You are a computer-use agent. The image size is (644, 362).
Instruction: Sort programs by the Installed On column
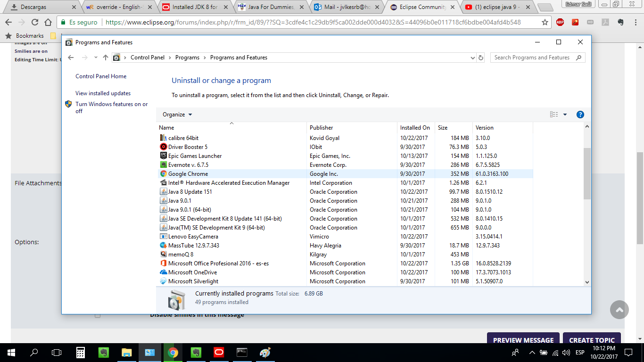(416, 128)
